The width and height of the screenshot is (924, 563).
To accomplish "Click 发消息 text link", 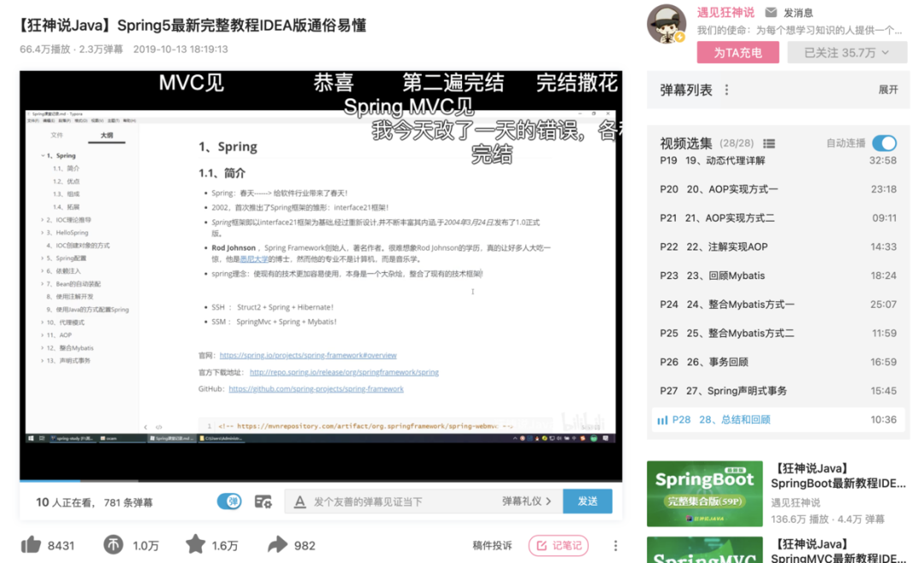I will tap(798, 12).
